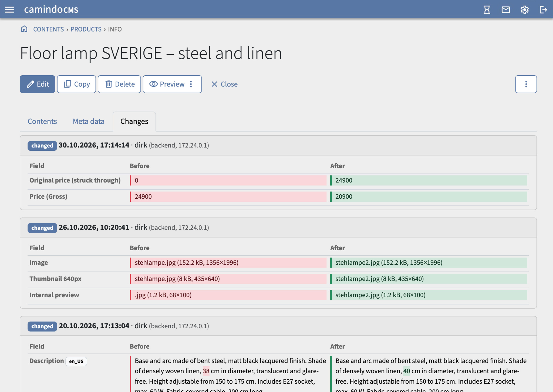Click the changed badge for 30.10.2026

point(42,146)
